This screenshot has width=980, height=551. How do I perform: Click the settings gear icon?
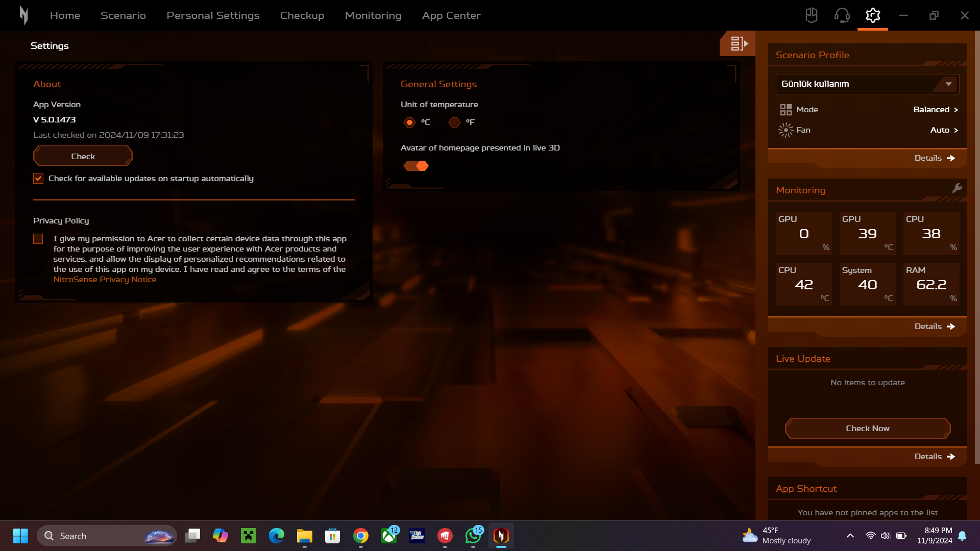(873, 15)
